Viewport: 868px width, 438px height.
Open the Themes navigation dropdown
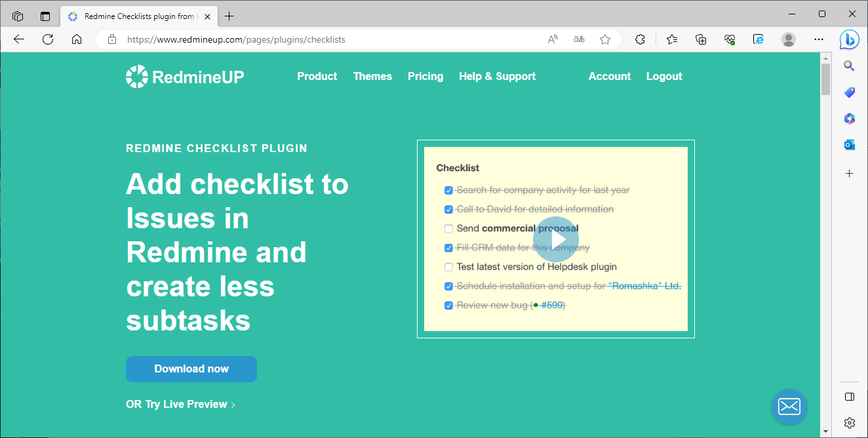pyautogui.click(x=372, y=76)
